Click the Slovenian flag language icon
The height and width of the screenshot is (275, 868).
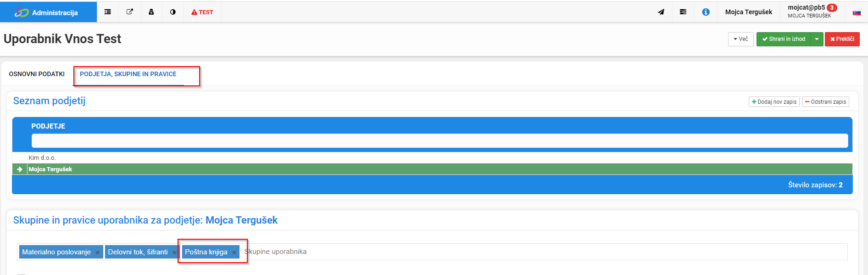click(x=857, y=12)
